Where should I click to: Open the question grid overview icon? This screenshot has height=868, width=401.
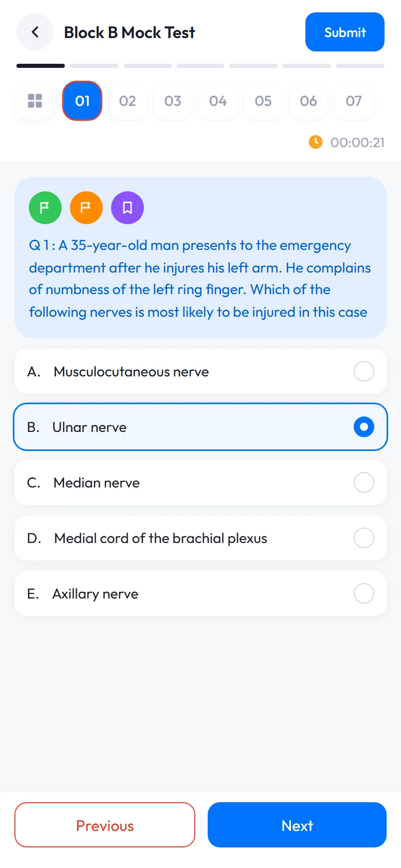pos(35,101)
